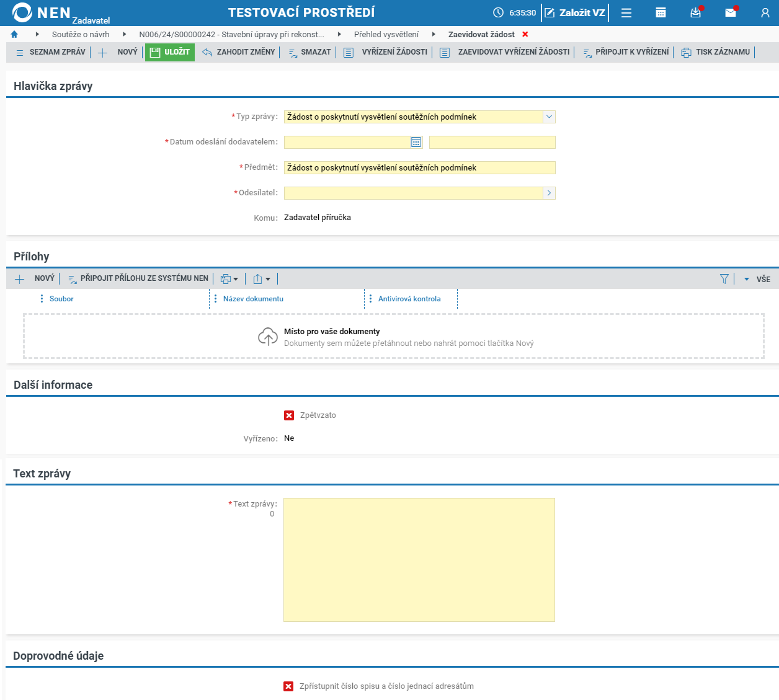The width and height of the screenshot is (779, 700).
Task: Open the calculator icon in header
Action: [x=661, y=12]
